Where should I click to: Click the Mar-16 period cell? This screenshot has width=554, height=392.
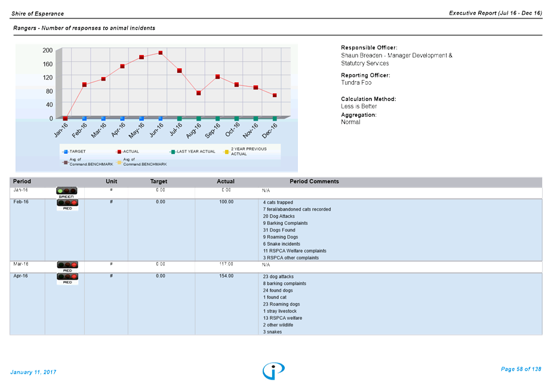pos(21,264)
